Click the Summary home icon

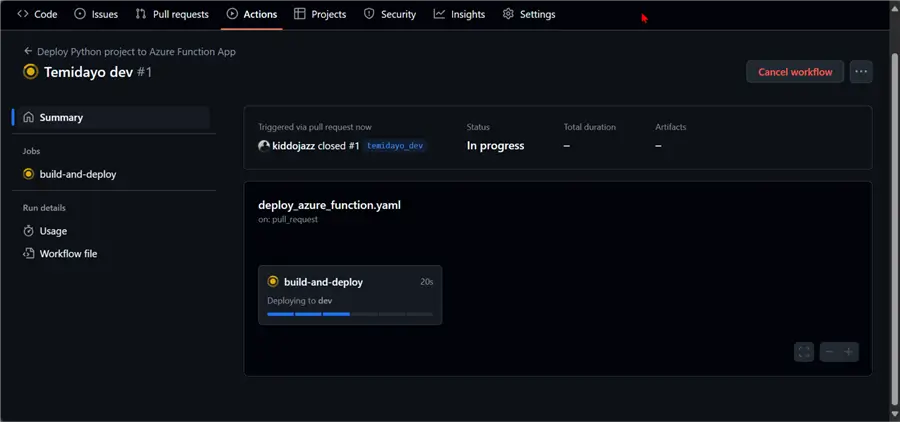[x=28, y=117]
